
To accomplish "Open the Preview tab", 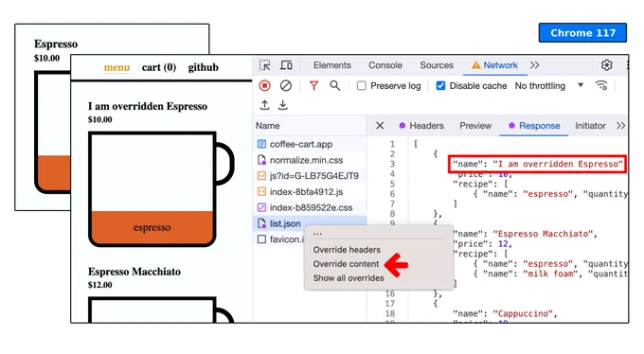I will (x=475, y=126).
